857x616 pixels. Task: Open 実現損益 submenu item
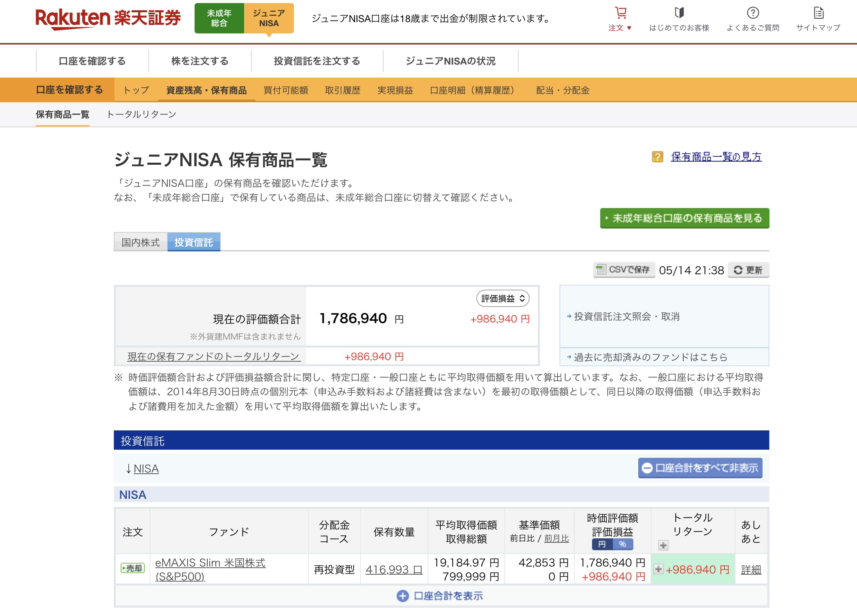pyautogui.click(x=395, y=90)
